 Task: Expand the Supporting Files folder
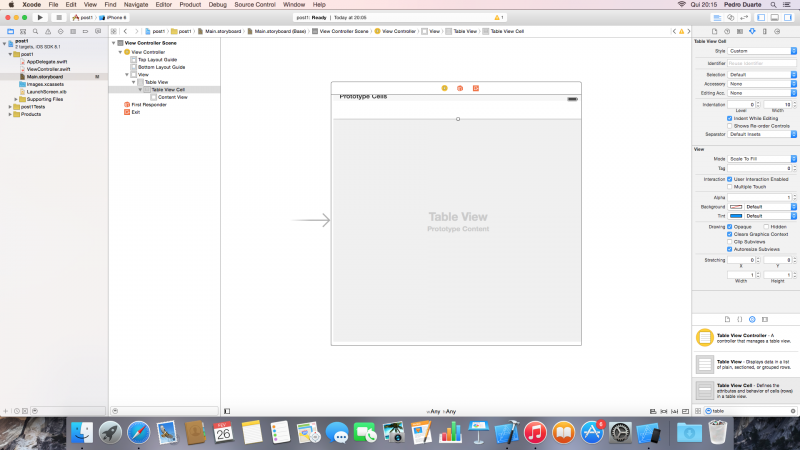click(17, 99)
